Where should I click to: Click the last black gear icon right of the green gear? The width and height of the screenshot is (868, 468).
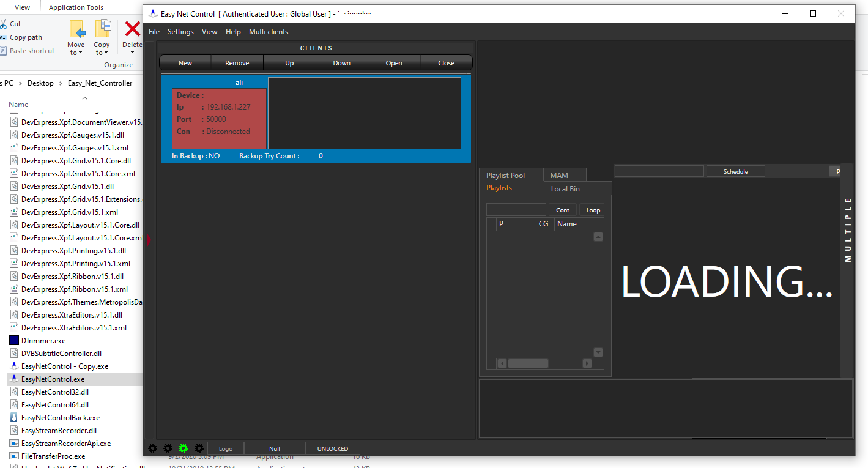tap(199, 448)
